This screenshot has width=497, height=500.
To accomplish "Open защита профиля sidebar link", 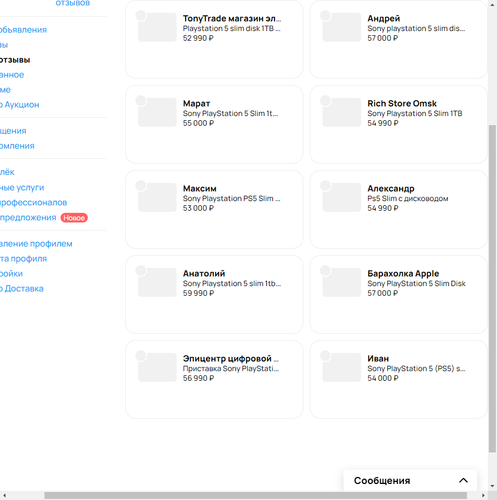I will point(23,259).
